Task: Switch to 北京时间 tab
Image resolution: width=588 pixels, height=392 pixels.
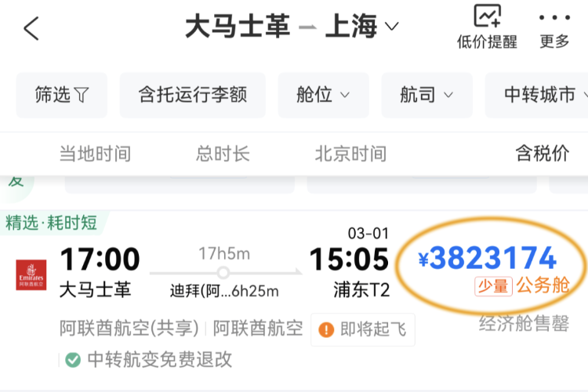Action: (x=350, y=154)
